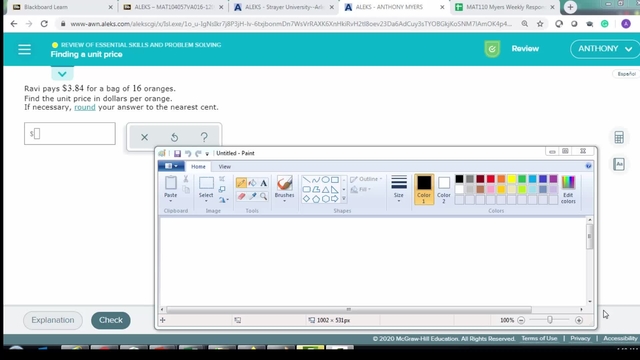Image resolution: width=640 pixels, height=360 pixels.
Task: Open the Terms of Use link
Action: pos(539,338)
